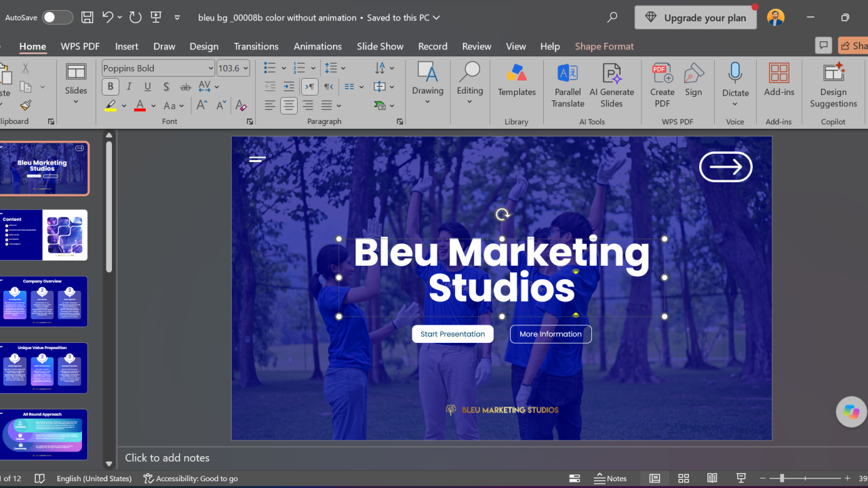
Task: Expand the 103.6 font size dropdown
Action: coord(245,68)
